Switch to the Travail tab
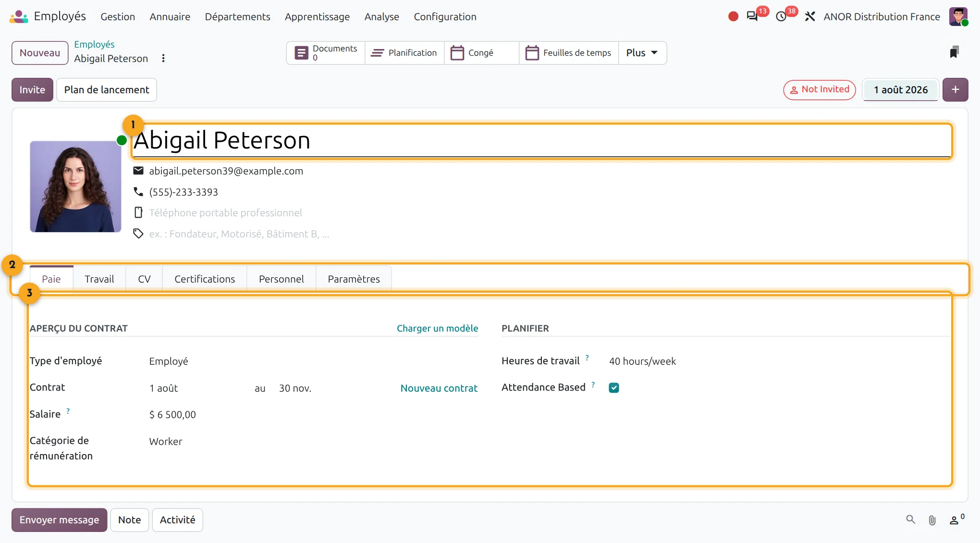This screenshot has width=980, height=543. 99,279
